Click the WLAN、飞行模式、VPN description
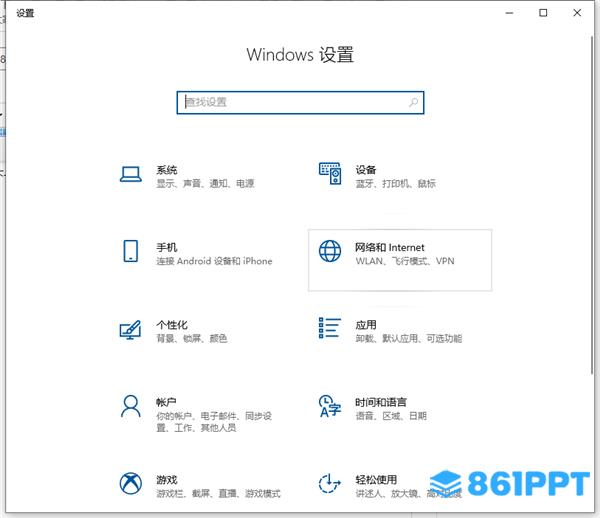The height and width of the screenshot is (518, 600). [405, 261]
